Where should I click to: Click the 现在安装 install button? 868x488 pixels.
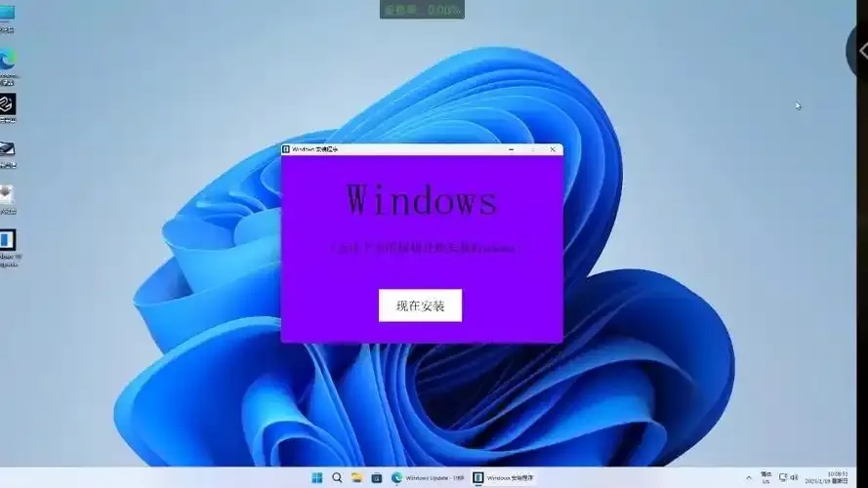[420, 305]
